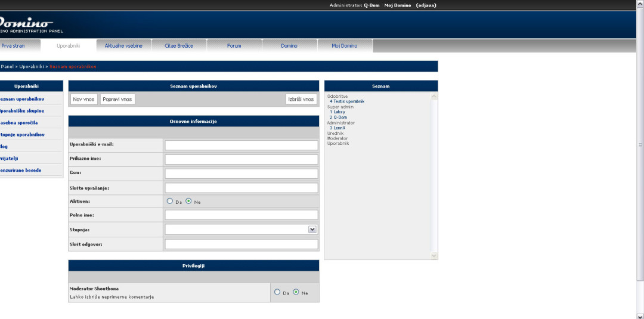Click the Domino logo in header
This screenshot has height=319, width=644.
coord(27,23)
